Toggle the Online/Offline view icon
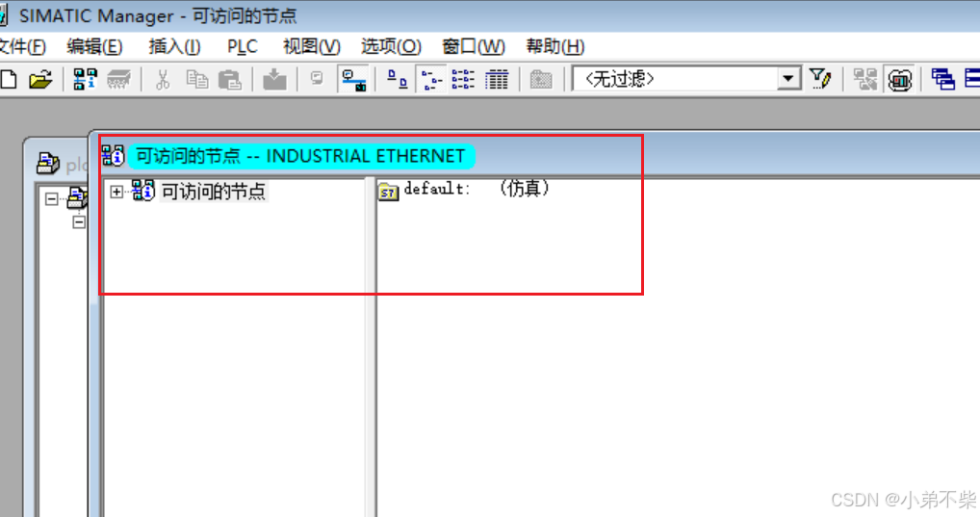The height and width of the screenshot is (517, 980). (354, 79)
